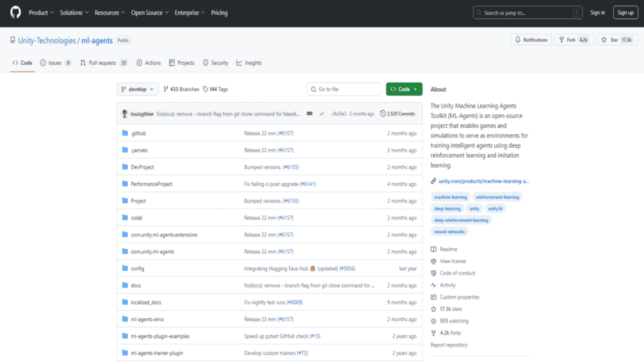644x362 pixels.
Task: Open the Code of conduct link
Action: (x=458, y=273)
